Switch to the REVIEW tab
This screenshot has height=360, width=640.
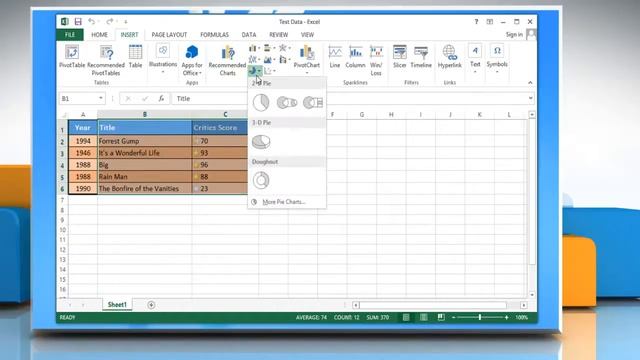pyautogui.click(x=278, y=35)
